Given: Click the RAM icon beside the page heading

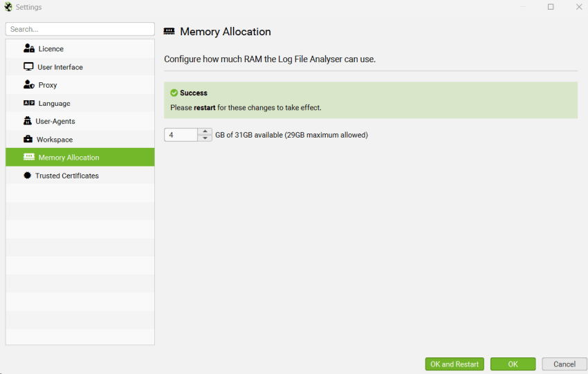Looking at the screenshot, I should click(x=169, y=31).
